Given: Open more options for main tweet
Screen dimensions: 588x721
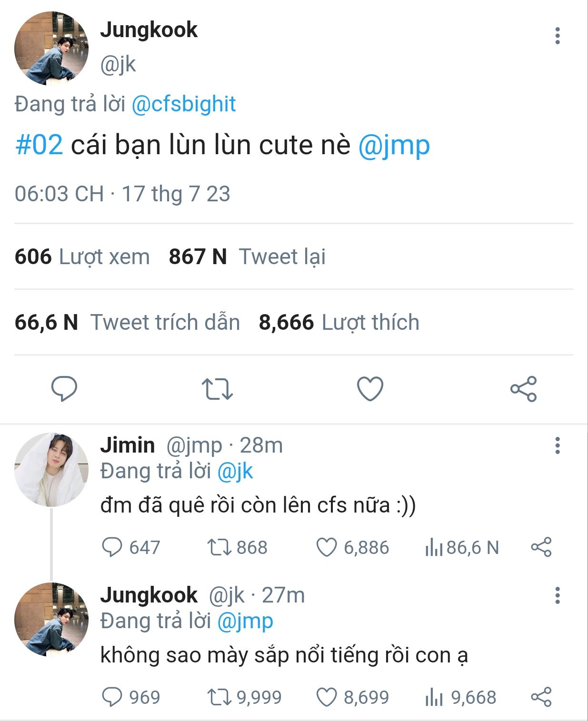Looking at the screenshot, I should point(557,36).
